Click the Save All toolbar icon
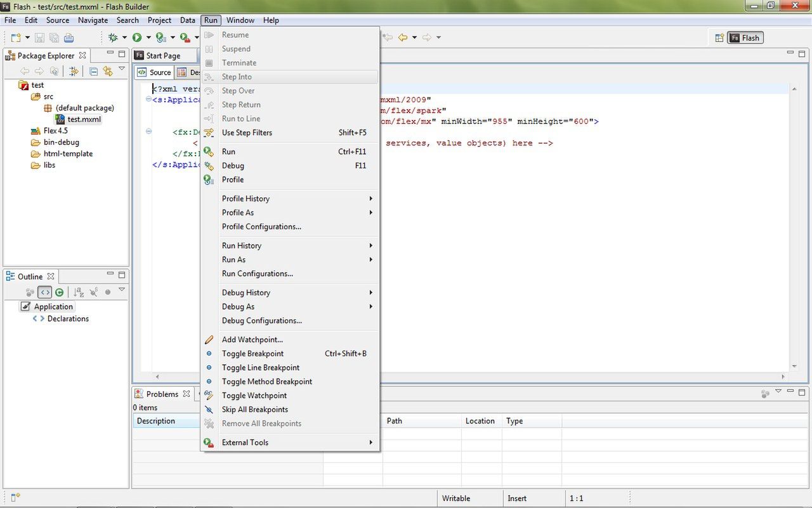Image resolution: width=812 pixels, height=508 pixels. tap(54, 38)
